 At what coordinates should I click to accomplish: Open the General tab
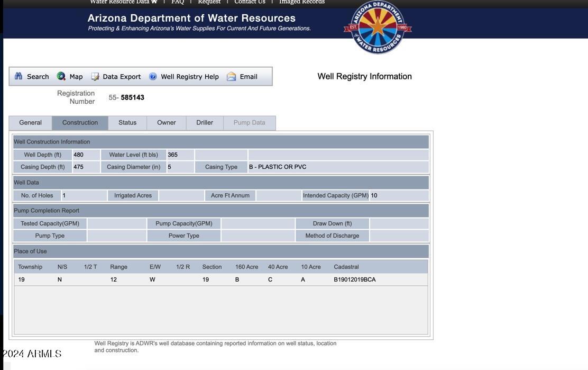pos(30,123)
